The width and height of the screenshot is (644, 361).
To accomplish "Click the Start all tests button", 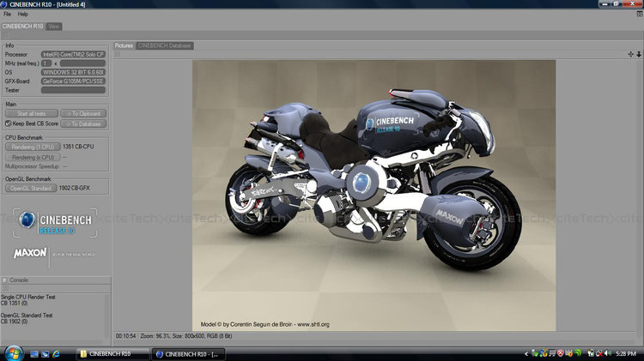I will 32,114.
